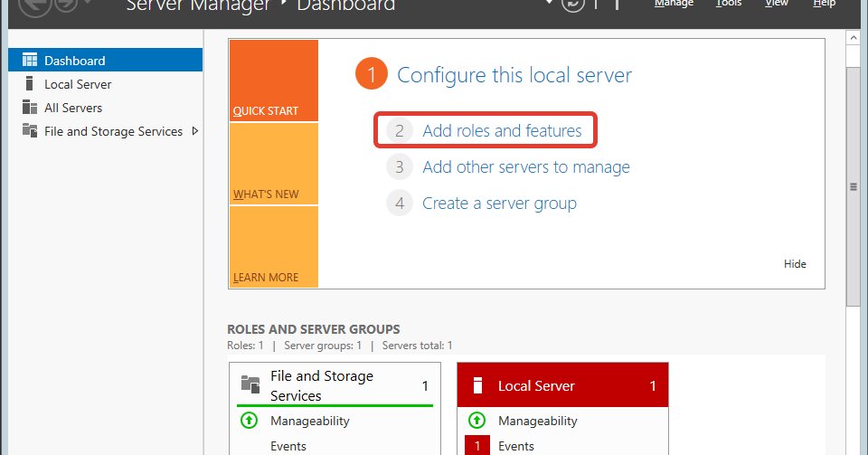Click the File and Storage Services tile icon
The image size is (868, 455).
(x=250, y=384)
